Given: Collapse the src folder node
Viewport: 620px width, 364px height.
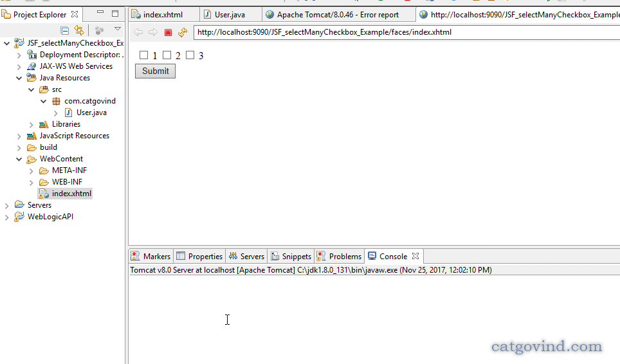Looking at the screenshot, I should point(32,90).
